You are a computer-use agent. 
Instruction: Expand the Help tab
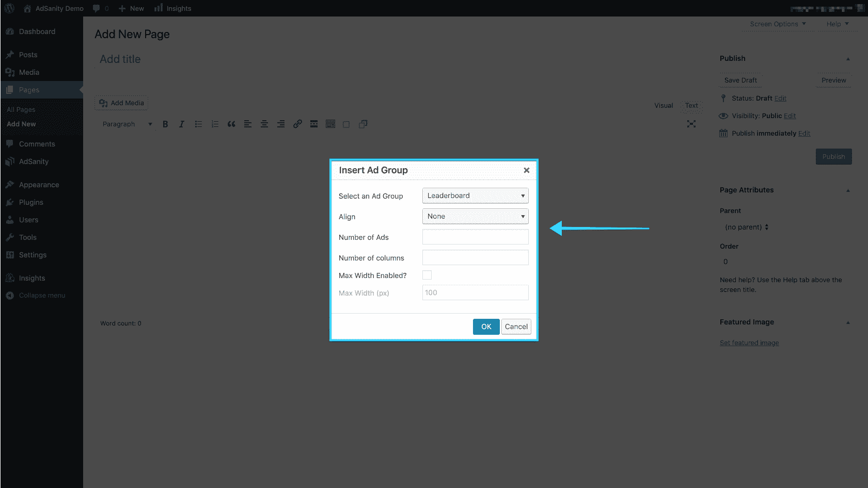837,24
